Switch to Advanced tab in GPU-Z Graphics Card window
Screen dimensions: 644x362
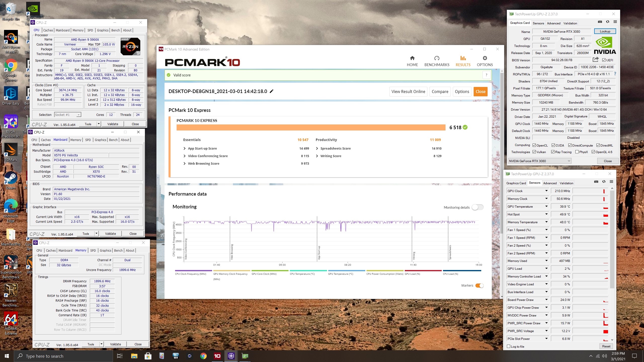coord(554,23)
